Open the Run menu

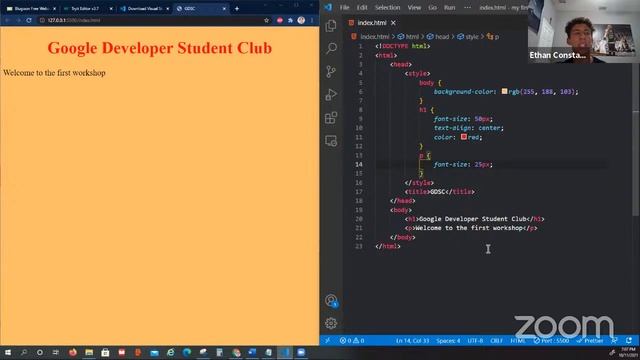(449, 7)
